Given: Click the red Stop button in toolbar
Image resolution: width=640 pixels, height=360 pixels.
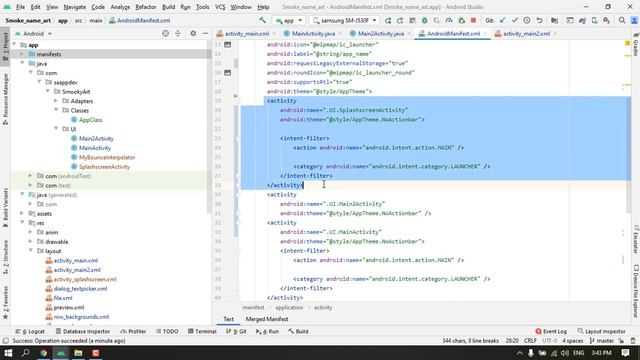Looking at the screenshot, I should coord(473,20).
